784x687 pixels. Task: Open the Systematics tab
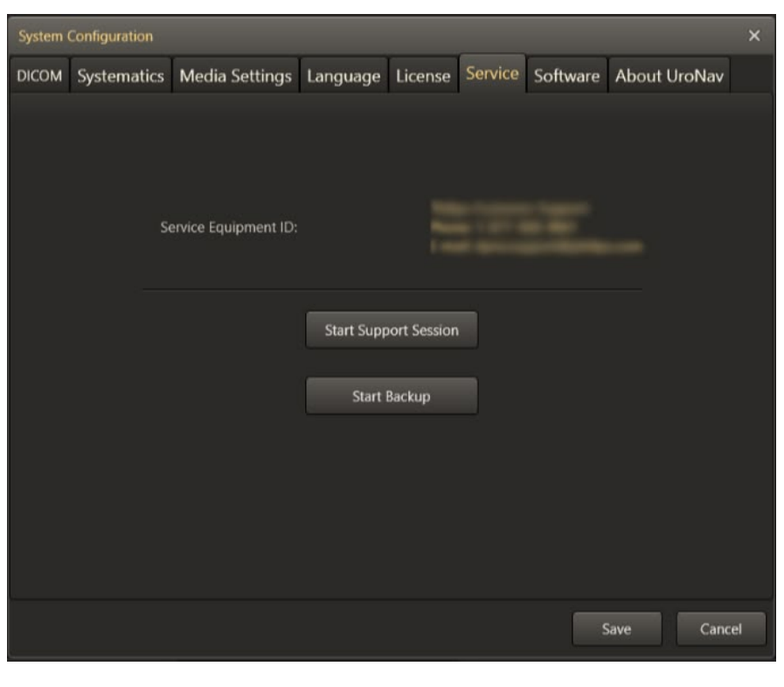point(121,75)
